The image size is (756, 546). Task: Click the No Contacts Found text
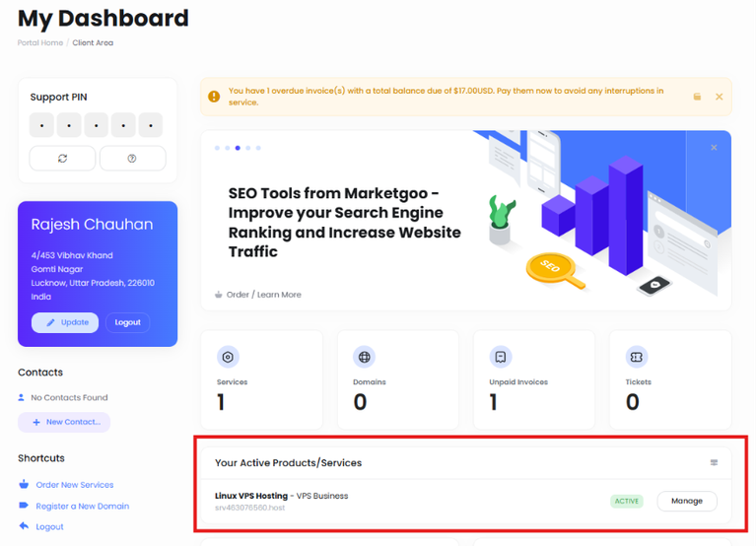pyautogui.click(x=69, y=397)
